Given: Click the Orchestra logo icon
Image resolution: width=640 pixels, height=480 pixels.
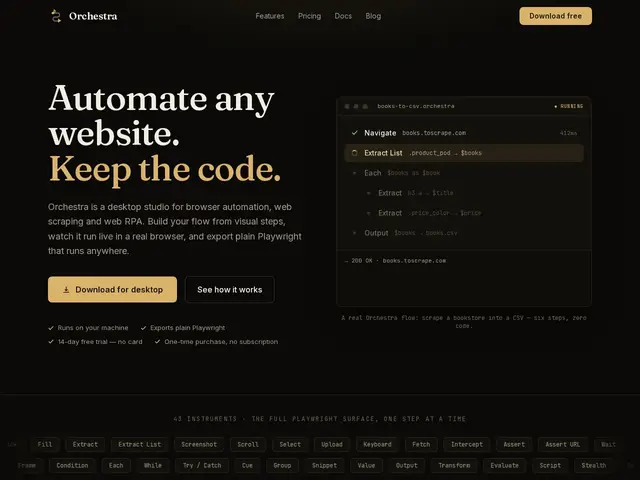Looking at the screenshot, I should click(56, 16).
